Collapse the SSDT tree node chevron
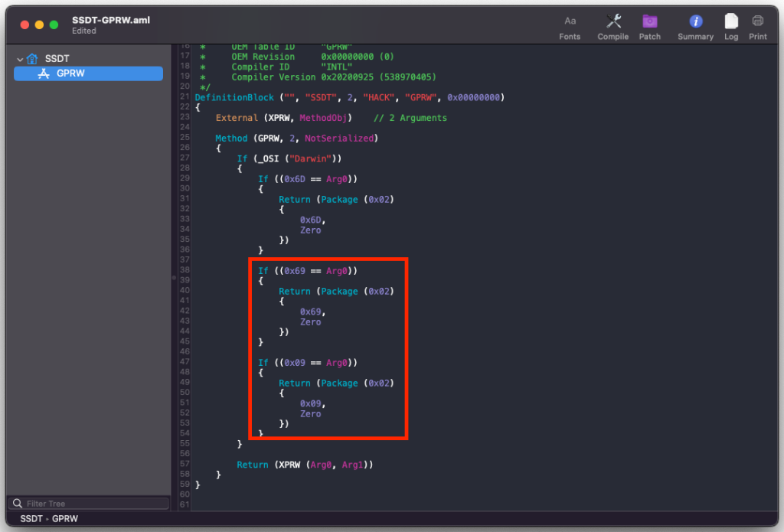 20,59
